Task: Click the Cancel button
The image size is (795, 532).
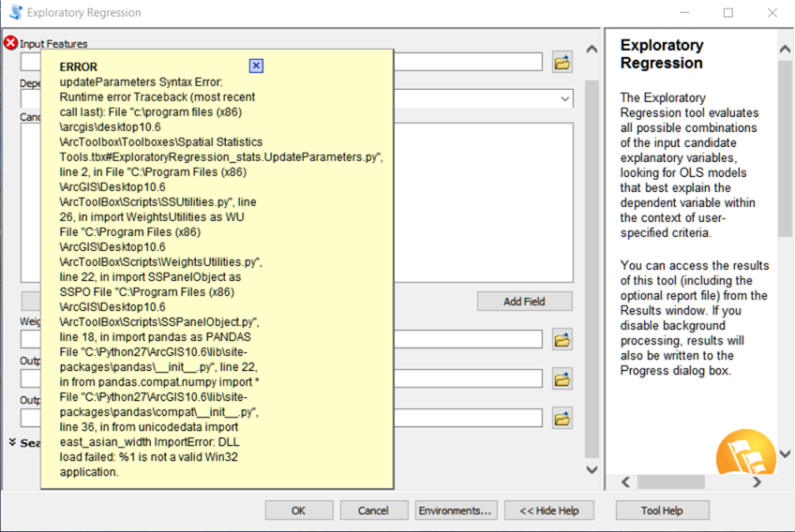Action: tap(373, 510)
